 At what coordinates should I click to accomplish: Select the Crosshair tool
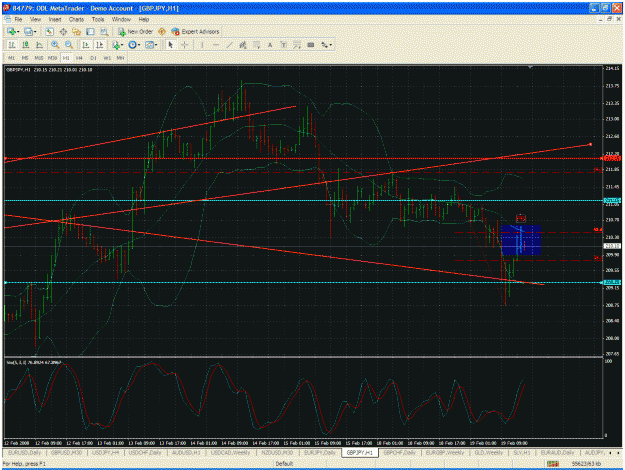(185, 45)
